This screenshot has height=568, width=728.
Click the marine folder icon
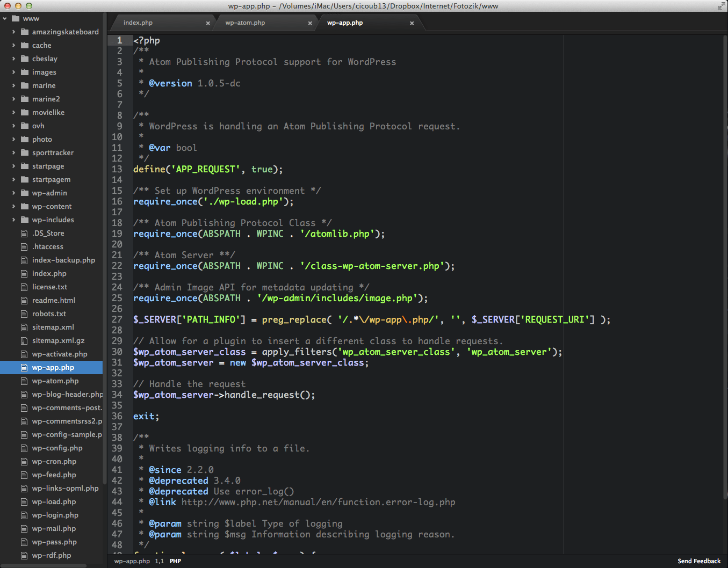click(25, 85)
